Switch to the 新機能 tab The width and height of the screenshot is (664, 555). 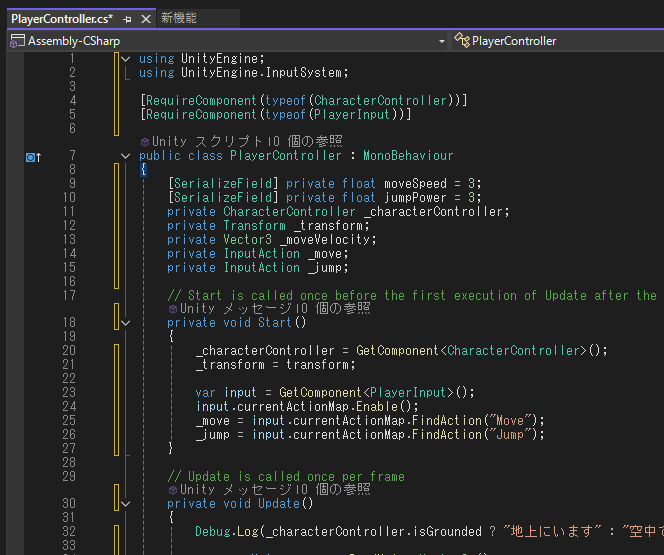pos(179,19)
